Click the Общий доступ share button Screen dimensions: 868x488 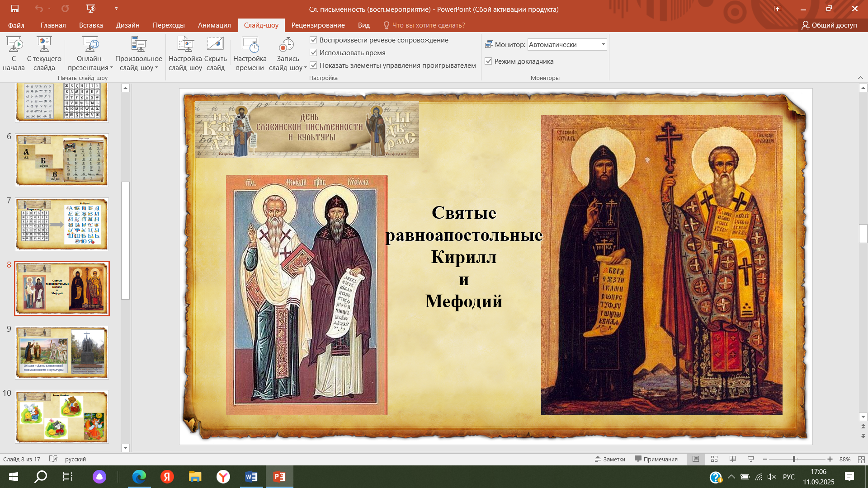click(829, 25)
